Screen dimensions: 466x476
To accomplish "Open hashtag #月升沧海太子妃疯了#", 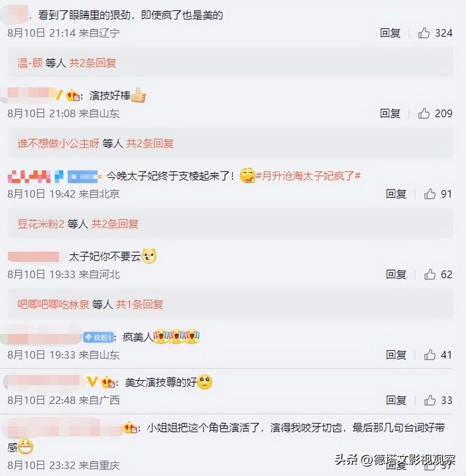I will point(308,176).
